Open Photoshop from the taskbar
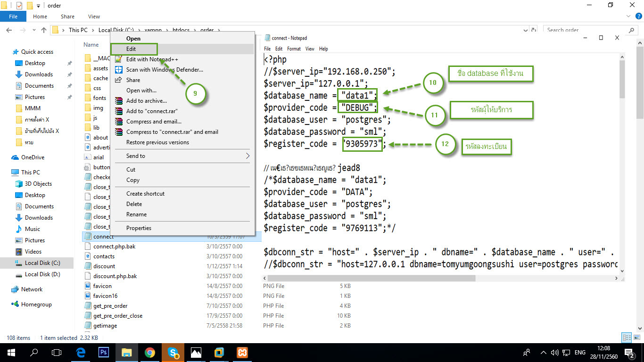644x362 pixels. (103, 352)
